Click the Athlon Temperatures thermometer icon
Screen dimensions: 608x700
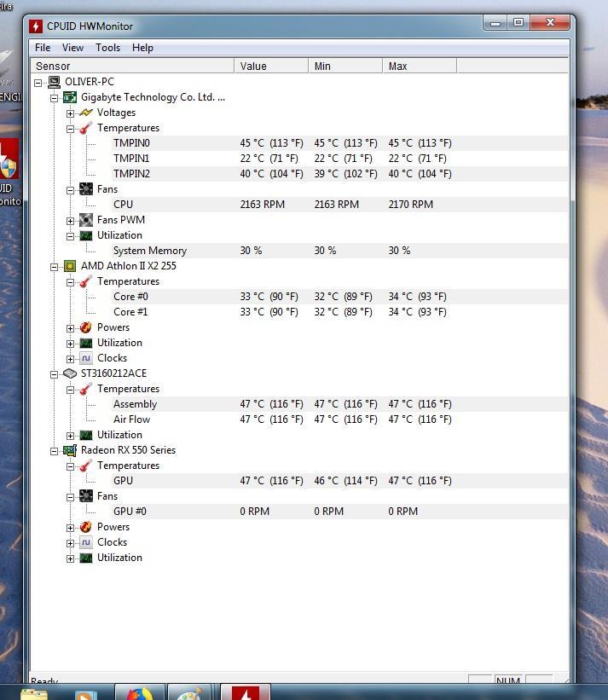[x=86, y=281]
